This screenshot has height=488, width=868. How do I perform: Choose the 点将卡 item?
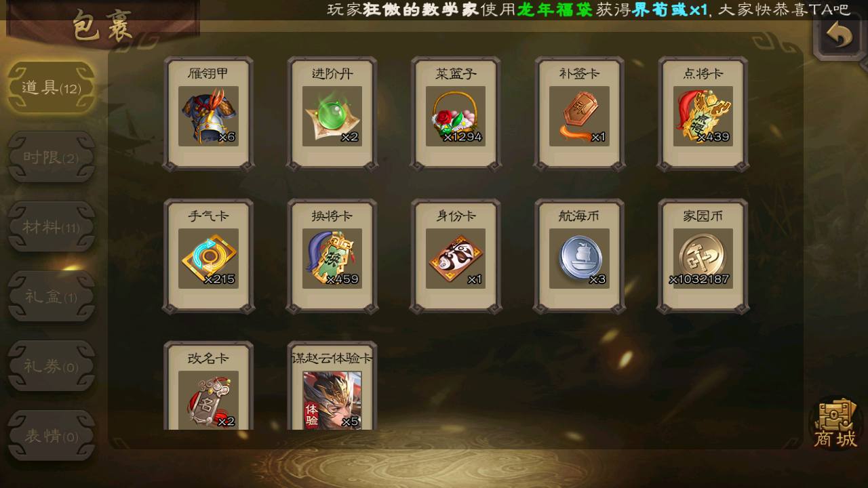coord(703,116)
